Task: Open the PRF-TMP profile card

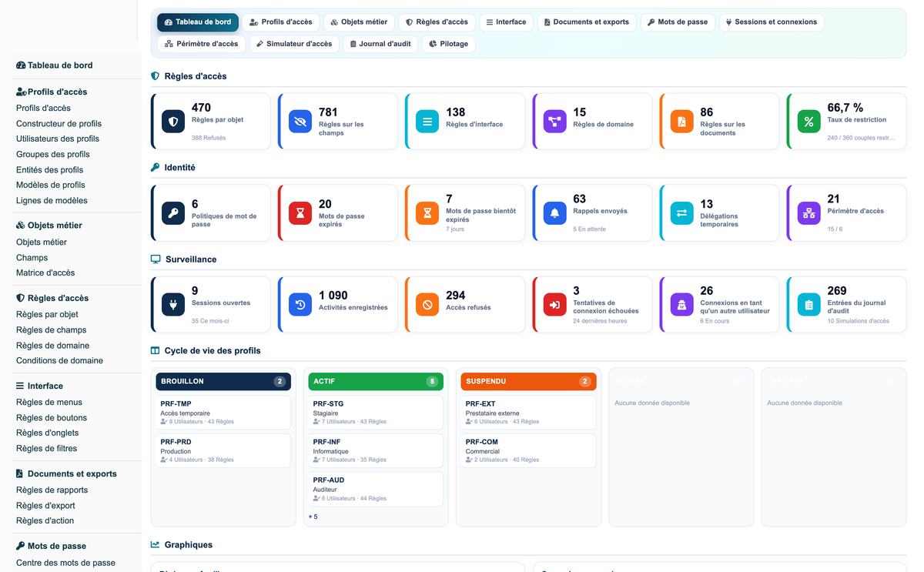Action: 223,413
